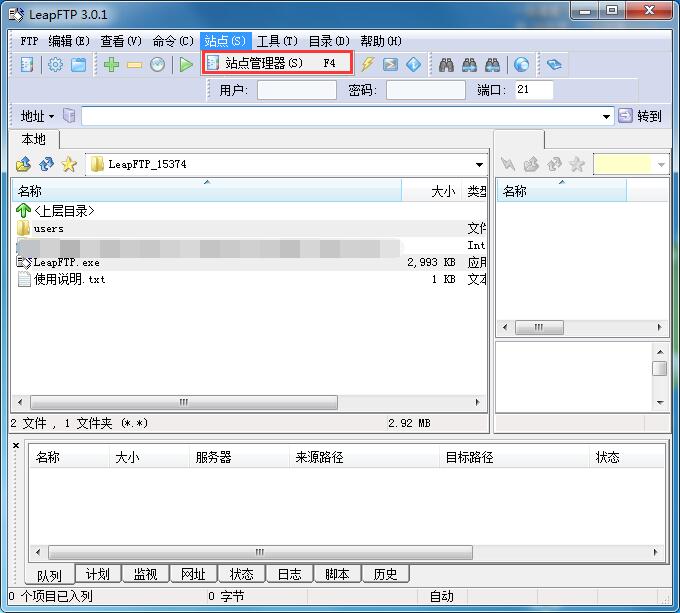The image size is (680, 613).
Task: Open the 命令(C) menu
Action: click(x=173, y=41)
